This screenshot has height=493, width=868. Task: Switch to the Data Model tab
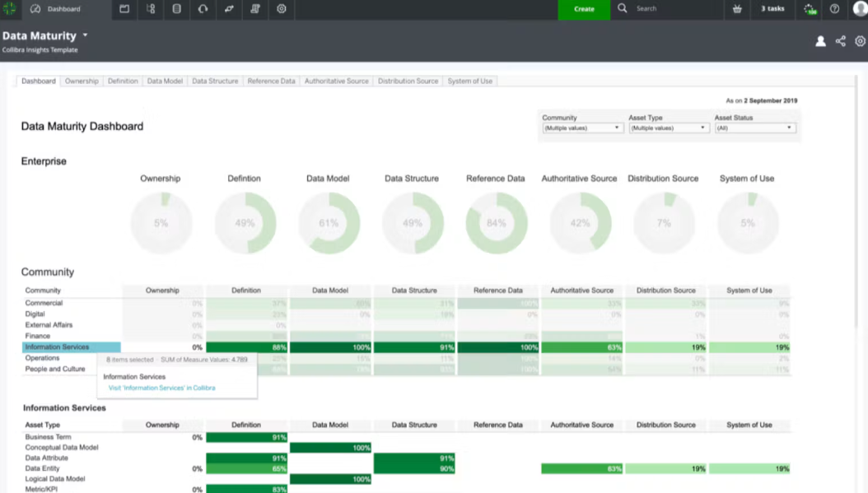coord(165,81)
